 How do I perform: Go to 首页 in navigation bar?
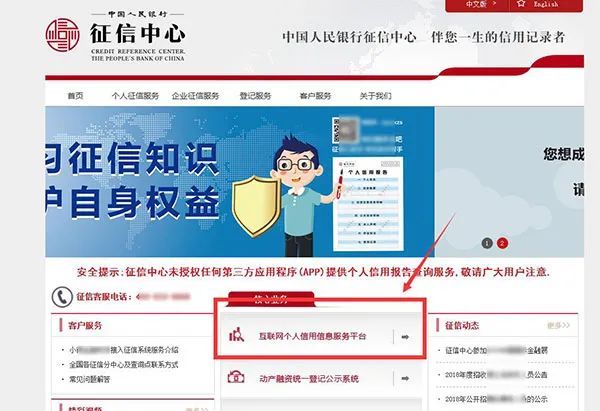tap(75, 96)
